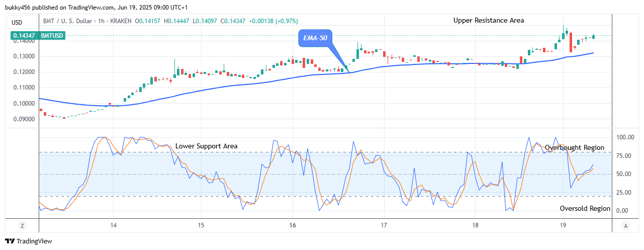644x250 pixels.
Task: Click the Z timezone button bottom-left
Action: tap(22, 226)
